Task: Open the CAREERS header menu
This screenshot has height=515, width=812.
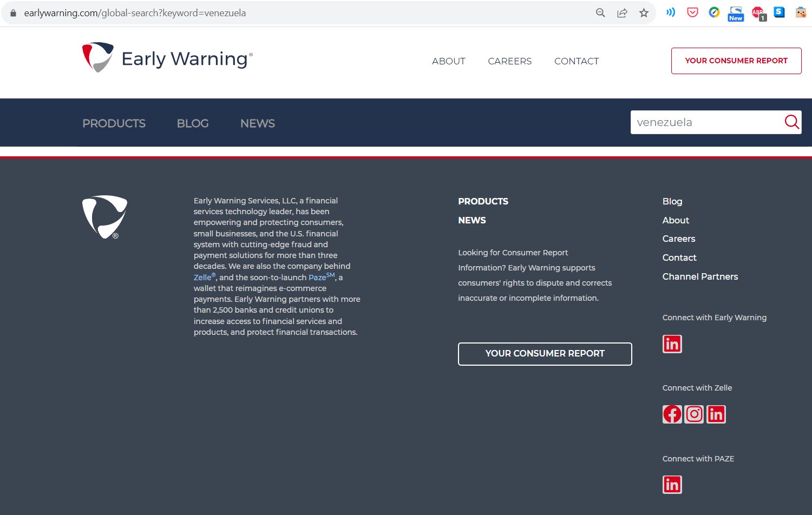Action: 509,61
